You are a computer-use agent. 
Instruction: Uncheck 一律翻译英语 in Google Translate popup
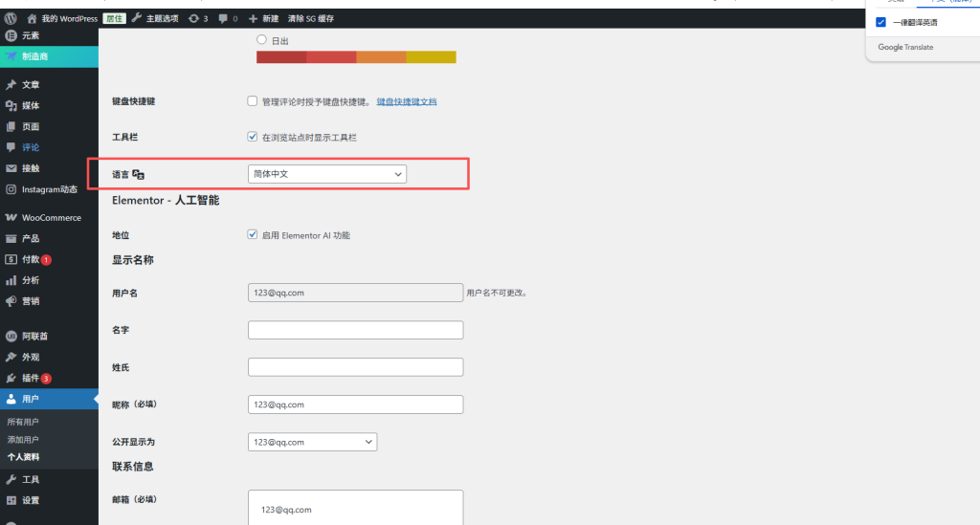(880, 23)
